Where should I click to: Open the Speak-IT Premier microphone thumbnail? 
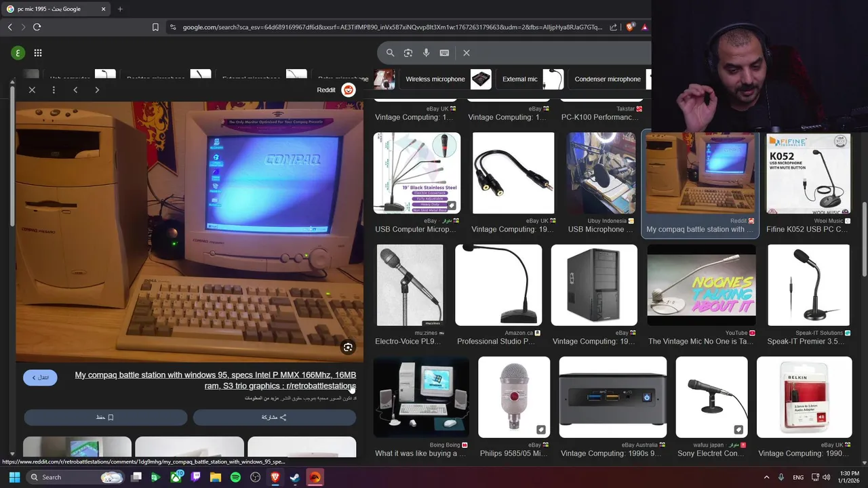(x=808, y=285)
